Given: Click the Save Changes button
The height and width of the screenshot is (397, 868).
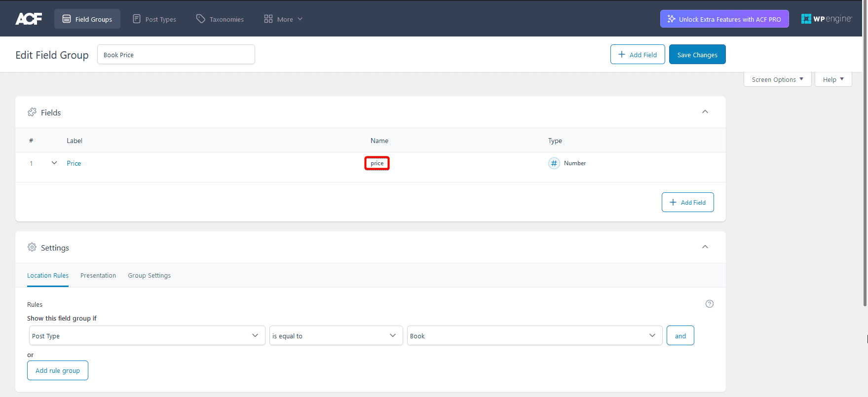Looking at the screenshot, I should 697,55.
